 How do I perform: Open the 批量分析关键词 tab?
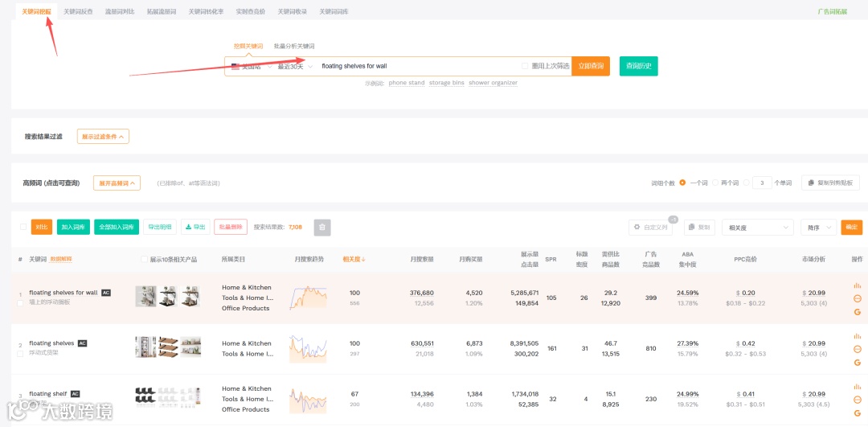pyautogui.click(x=294, y=46)
